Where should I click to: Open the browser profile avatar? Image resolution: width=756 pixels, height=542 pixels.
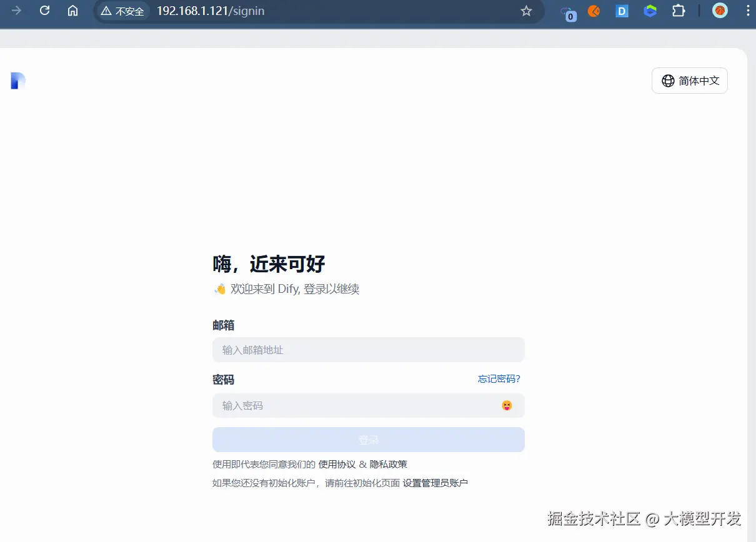[x=720, y=11]
